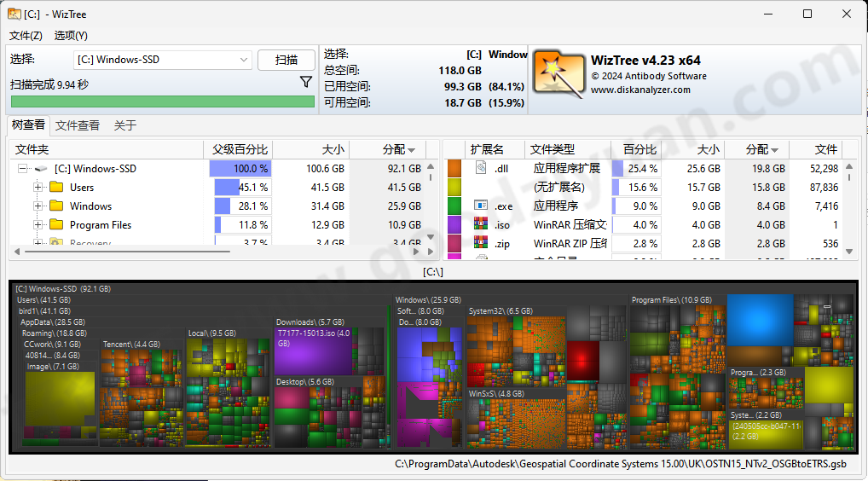Click the 41.5 GB size of Users
Screen dimensions: 868x481
(327, 187)
